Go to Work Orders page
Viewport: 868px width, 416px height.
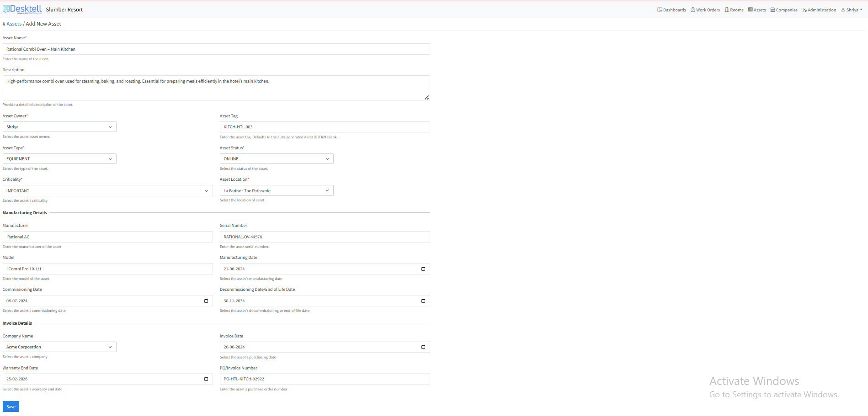click(705, 10)
